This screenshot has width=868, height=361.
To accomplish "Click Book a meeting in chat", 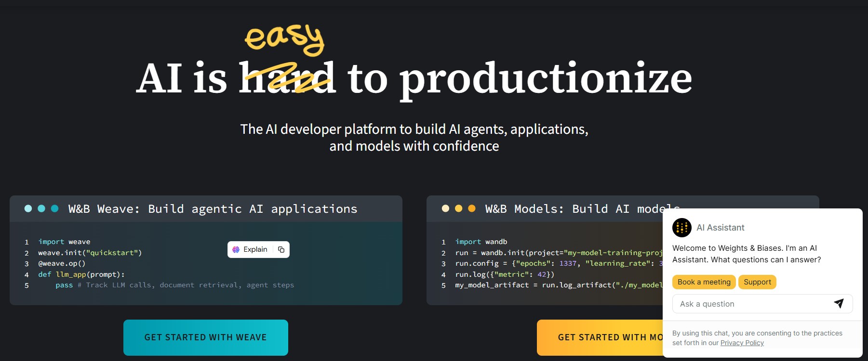I will pos(704,282).
